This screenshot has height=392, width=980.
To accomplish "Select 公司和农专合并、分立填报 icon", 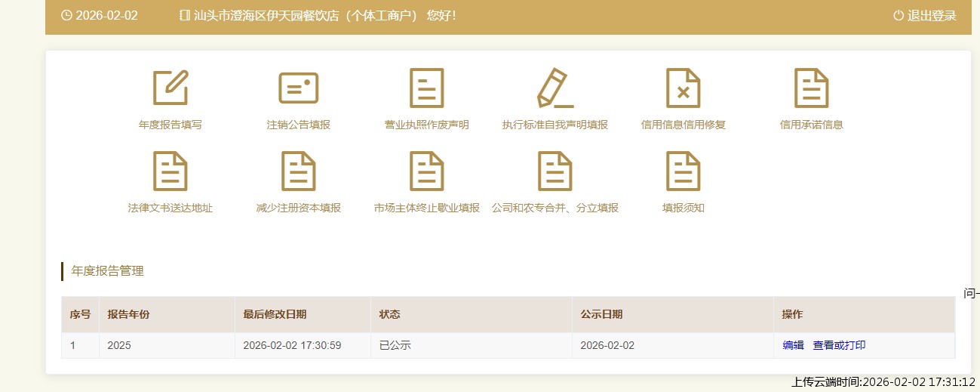I will [x=555, y=171].
